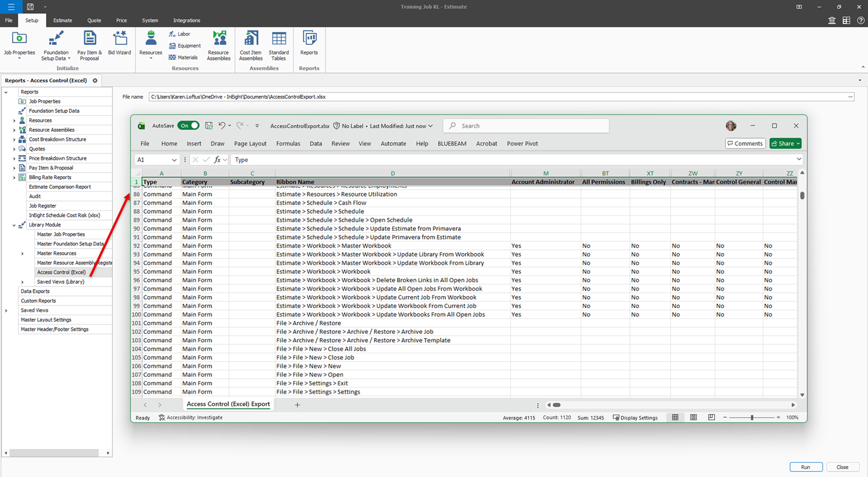The height and width of the screenshot is (477, 868).
Task: Collapse the Library Module tree node
Action: [x=14, y=225]
